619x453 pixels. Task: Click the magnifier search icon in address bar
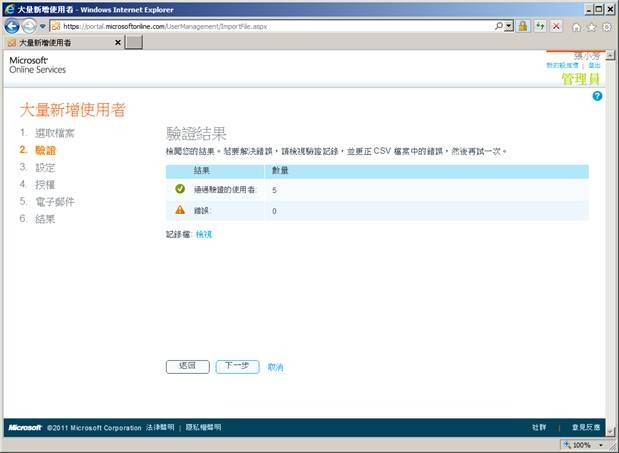point(499,26)
